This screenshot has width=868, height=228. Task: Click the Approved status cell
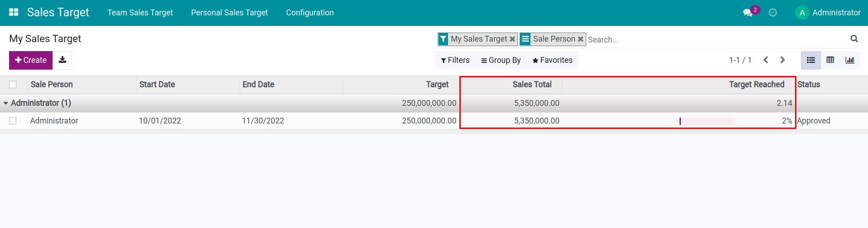814,121
